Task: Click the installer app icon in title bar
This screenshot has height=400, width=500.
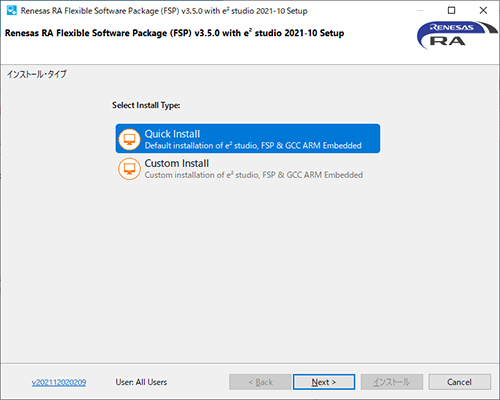Action: pos(12,10)
